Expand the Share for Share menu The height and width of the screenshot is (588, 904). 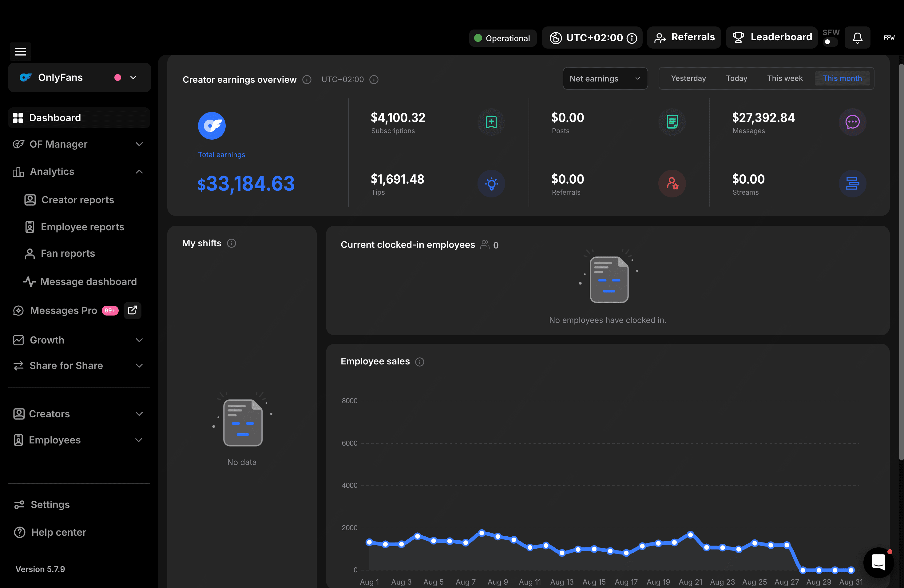coord(79,365)
